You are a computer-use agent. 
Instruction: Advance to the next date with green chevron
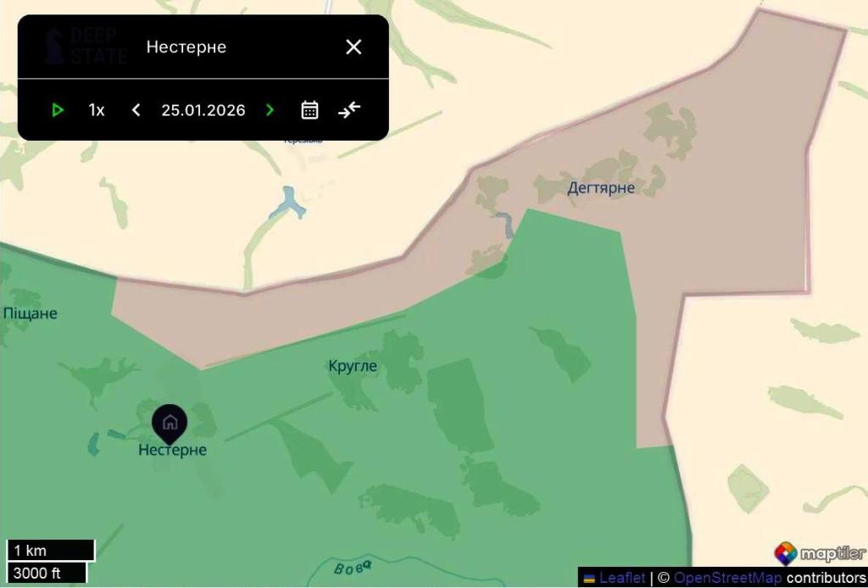[270, 110]
